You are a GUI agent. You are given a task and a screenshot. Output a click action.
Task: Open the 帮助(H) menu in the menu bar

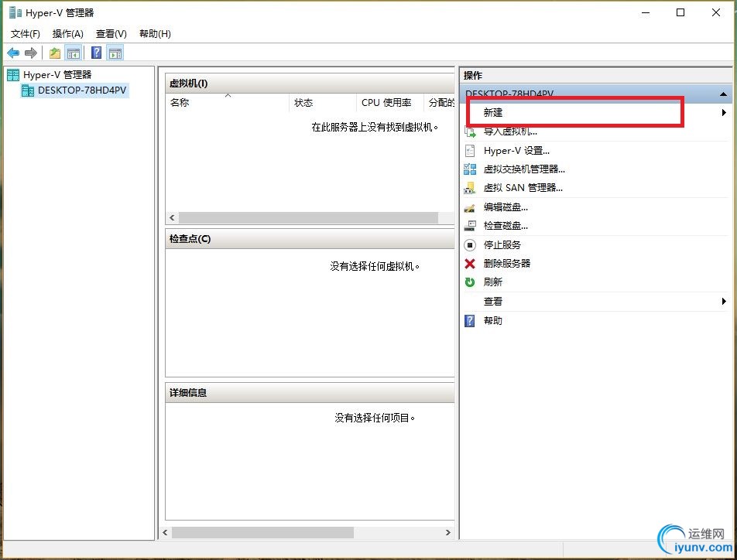pyautogui.click(x=155, y=34)
